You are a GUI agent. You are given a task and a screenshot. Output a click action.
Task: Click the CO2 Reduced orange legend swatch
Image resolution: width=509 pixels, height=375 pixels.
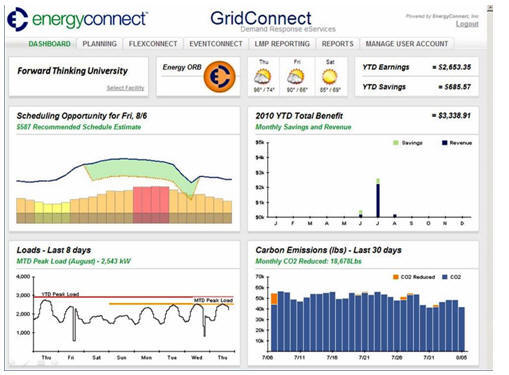(396, 277)
